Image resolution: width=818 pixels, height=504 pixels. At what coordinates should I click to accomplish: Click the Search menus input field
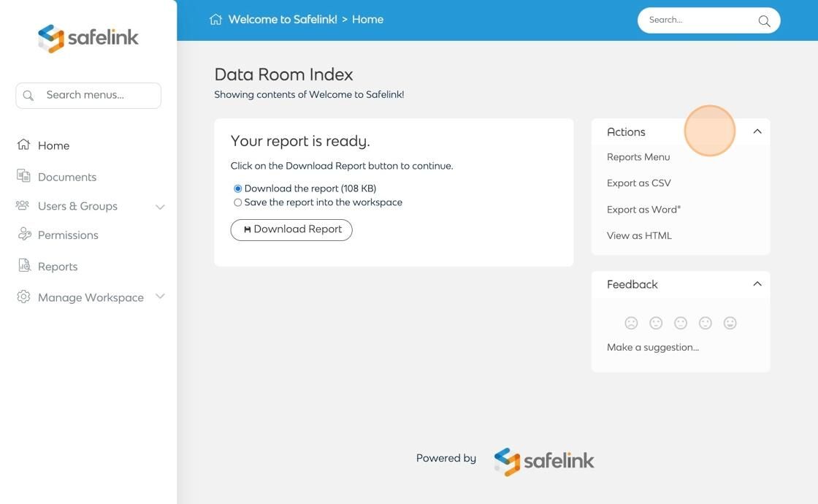tap(99, 95)
